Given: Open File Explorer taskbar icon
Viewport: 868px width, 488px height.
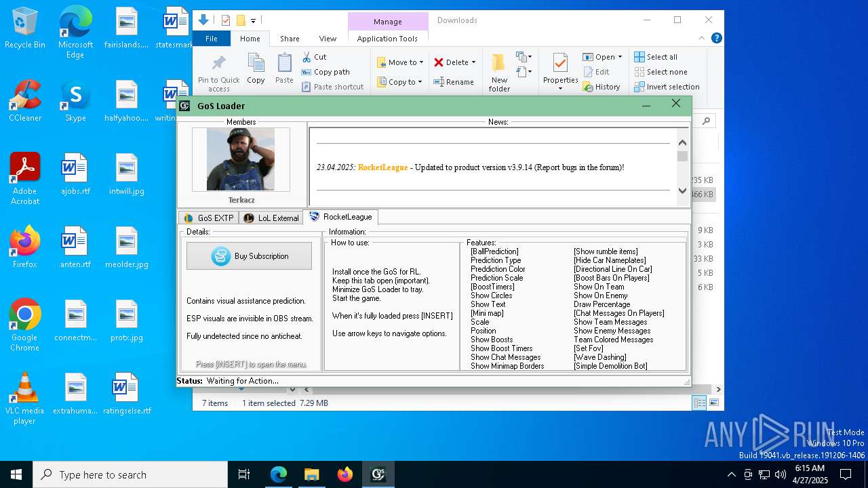Looking at the screenshot, I should click(x=311, y=474).
